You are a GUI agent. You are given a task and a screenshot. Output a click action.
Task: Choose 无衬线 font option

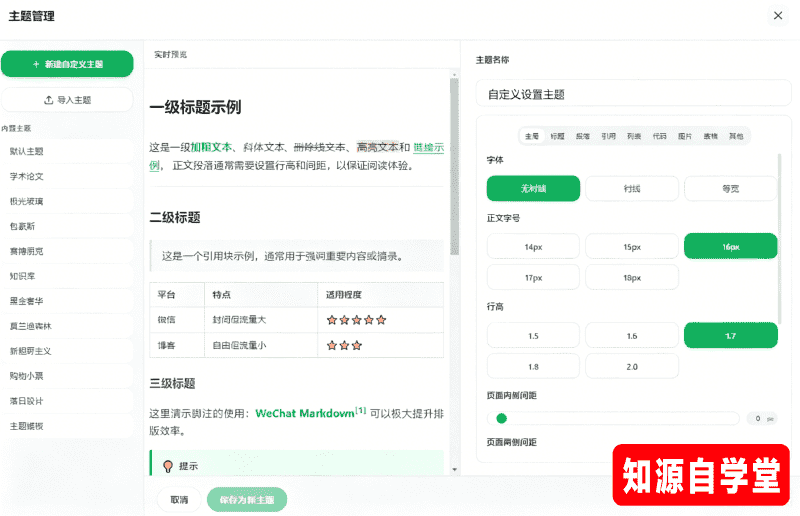[x=533, y=189]
